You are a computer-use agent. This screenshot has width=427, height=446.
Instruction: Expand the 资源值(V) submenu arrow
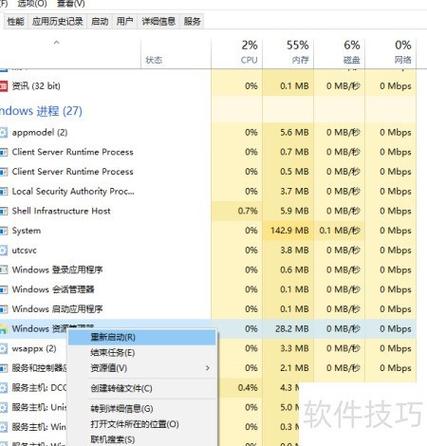point(207,368)
